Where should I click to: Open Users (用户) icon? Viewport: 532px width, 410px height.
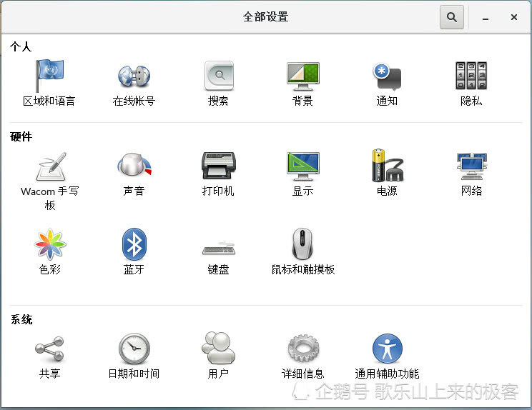coord(219,348)
